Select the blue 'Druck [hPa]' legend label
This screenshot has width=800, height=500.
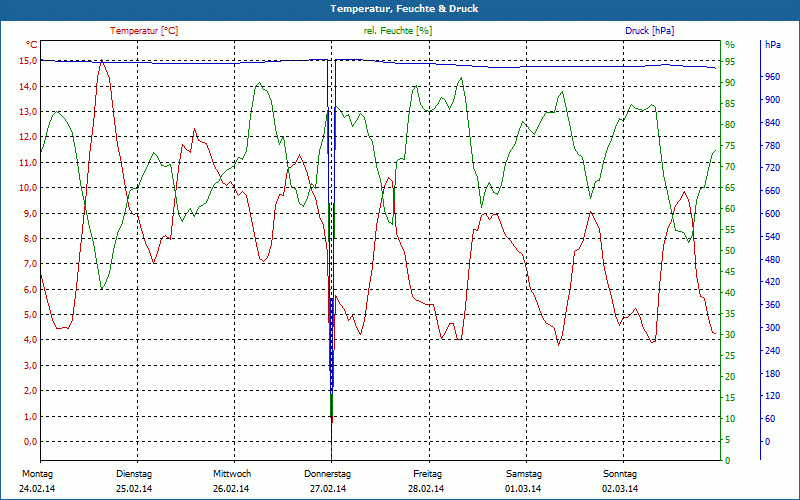point(649,31)
